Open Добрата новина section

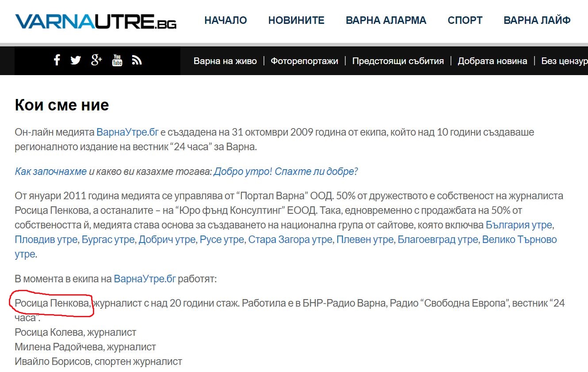click(x=493, y=61)
